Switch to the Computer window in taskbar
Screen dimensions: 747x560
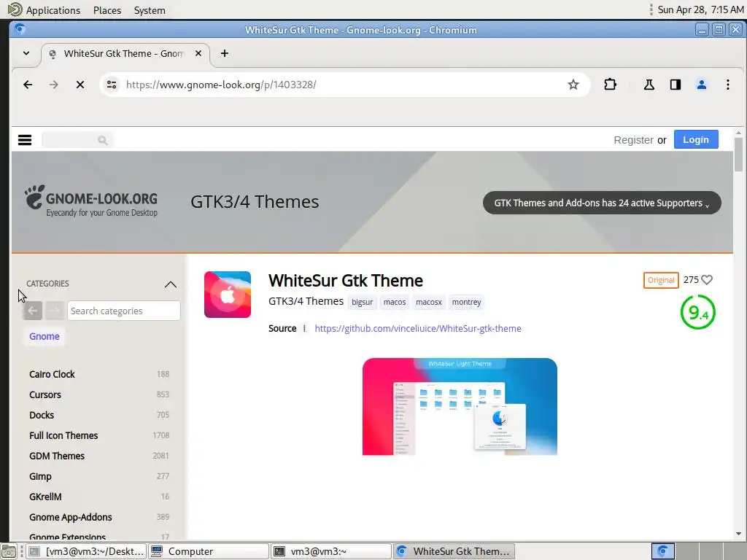click(x=209, y=551)
